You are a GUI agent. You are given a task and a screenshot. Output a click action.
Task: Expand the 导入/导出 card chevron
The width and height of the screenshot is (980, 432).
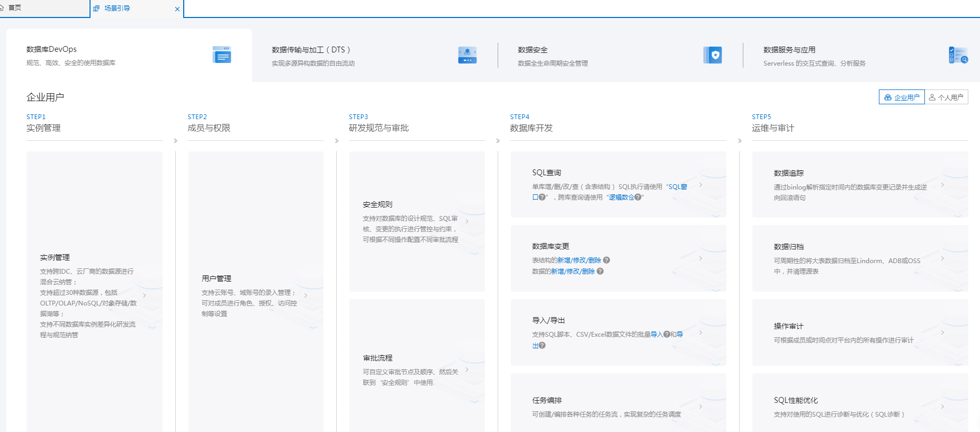click(701, 332)
